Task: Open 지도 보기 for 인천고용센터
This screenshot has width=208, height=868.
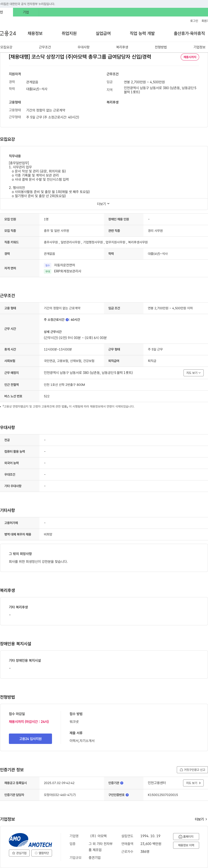Action: 193,783
